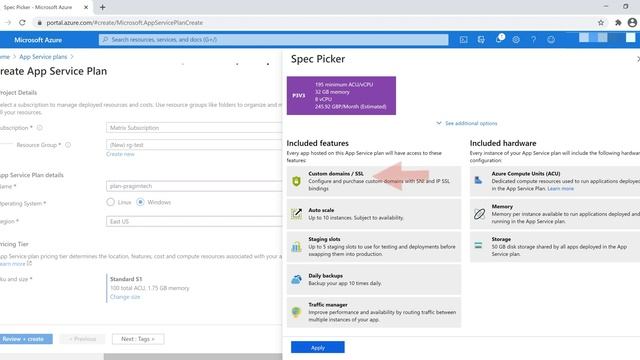Open Directory and subscription filter icon

tap(481, 40)
